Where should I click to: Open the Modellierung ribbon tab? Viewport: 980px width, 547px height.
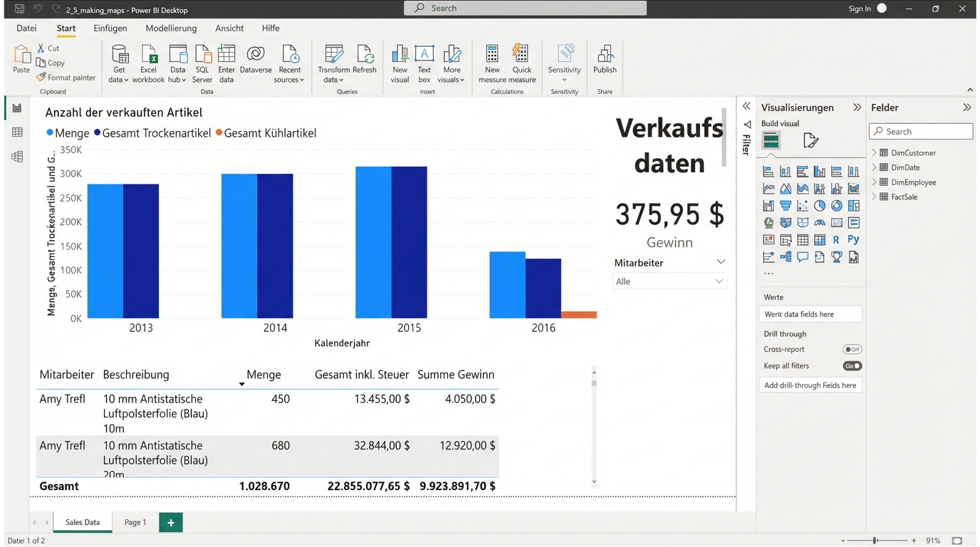point(171,28)
